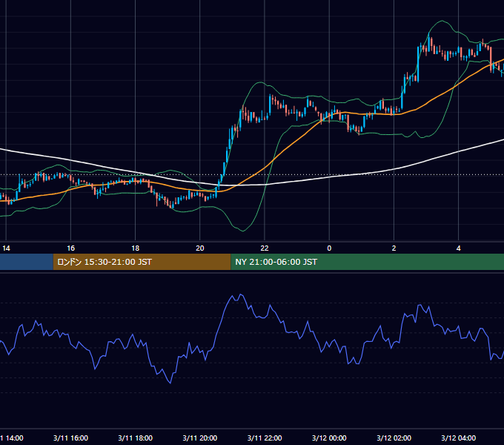The height and width of the screenshot is (445, 504).
Task: Click the hour label 16 on time axis
Action: tap(70, 248)
